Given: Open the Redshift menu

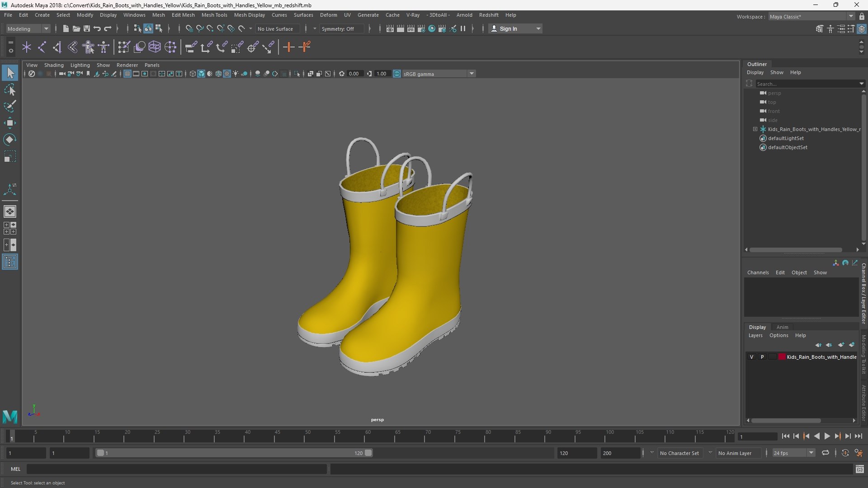Looking at the screenshot, I should point(489,15).
